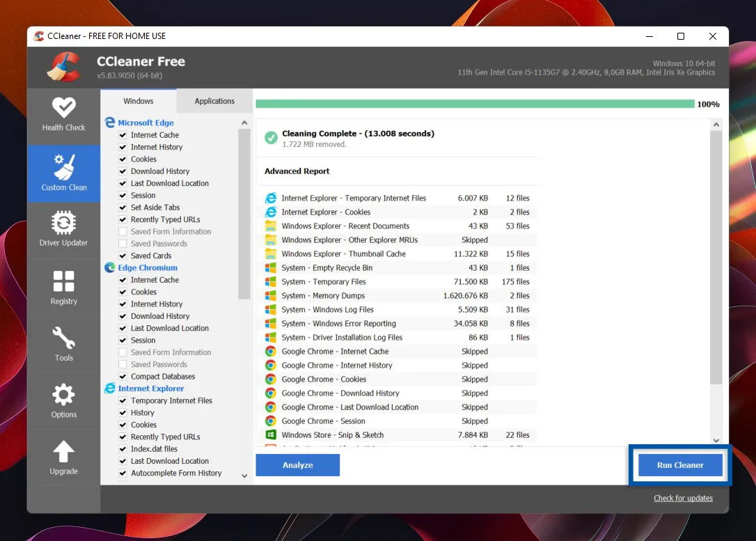Click the green cleaning progress bar
Viewport: 756px width, 541px height.
click(x=475, y=104)
